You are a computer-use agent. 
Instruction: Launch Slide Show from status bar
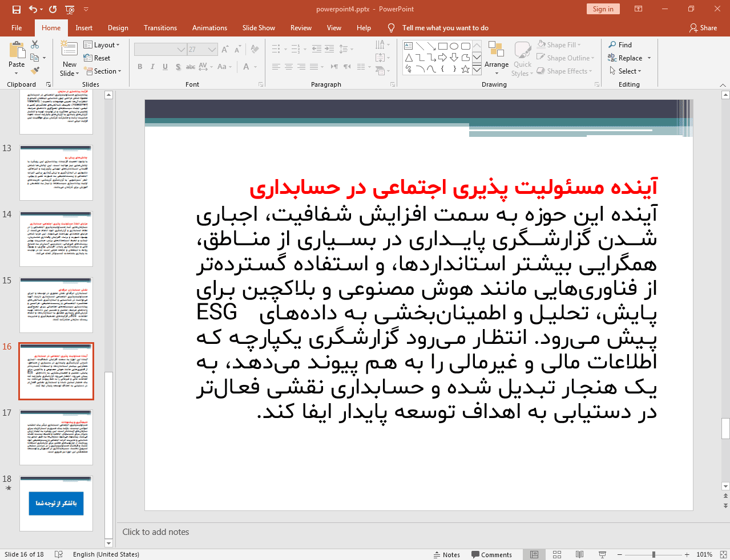pos(602,554)
